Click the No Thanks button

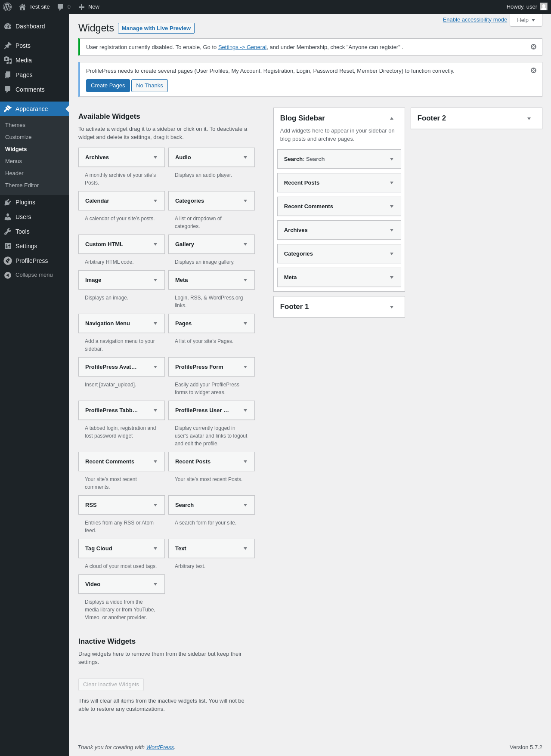[149, 86]
